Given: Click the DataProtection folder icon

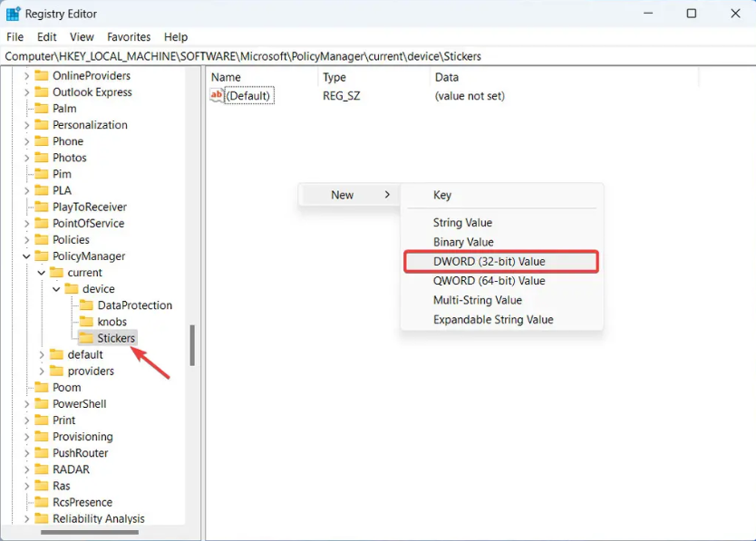Looking at the screenshot, I should (86, 304).
